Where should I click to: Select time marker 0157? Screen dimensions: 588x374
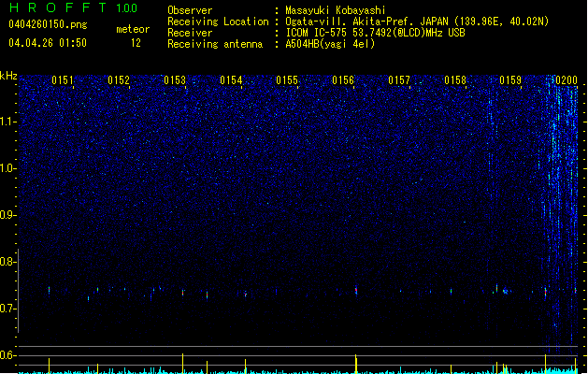(x=399, y=80)
